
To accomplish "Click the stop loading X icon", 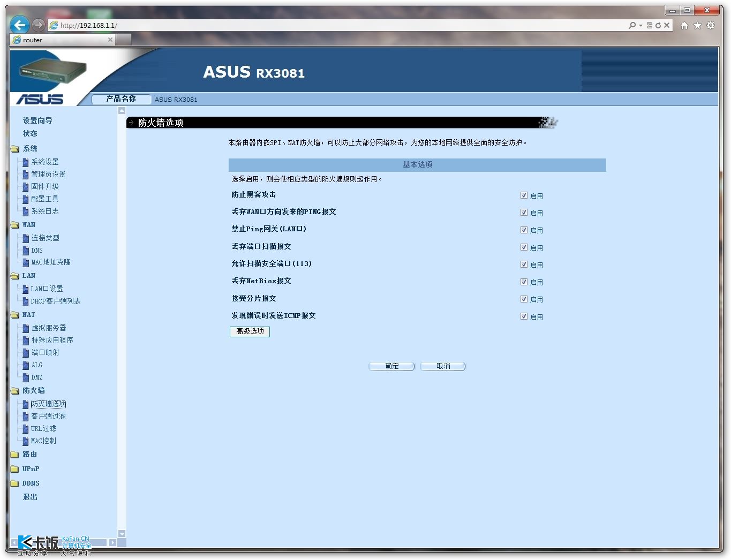I will tap(667, 25).
